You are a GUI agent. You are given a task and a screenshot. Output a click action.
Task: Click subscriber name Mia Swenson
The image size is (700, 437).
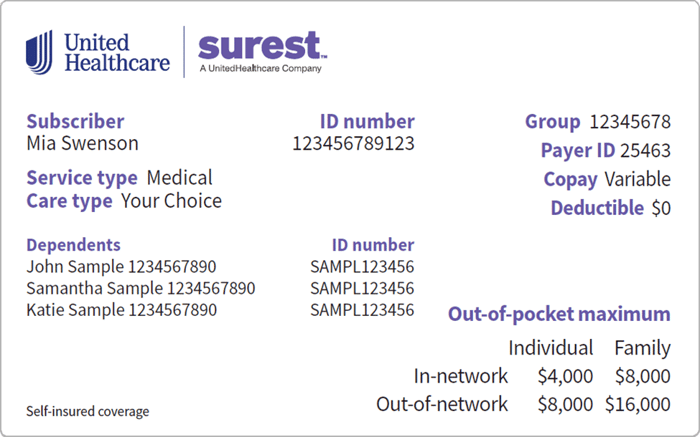[83, 143]
